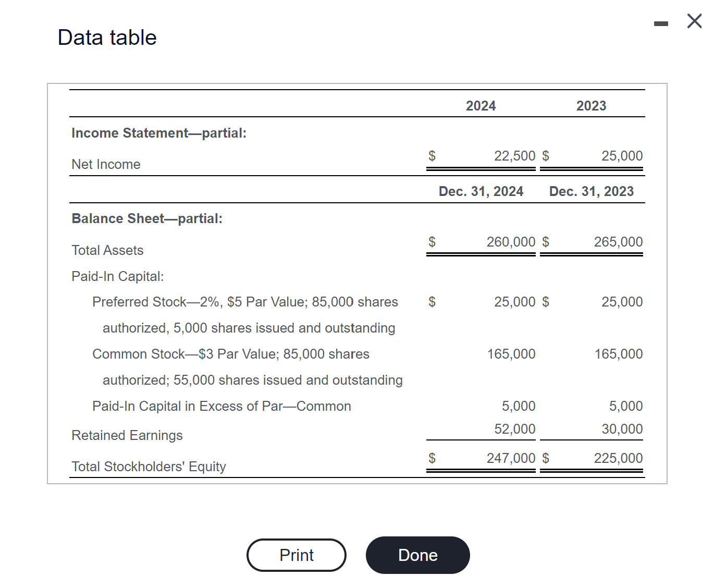Select the Retained Earnings row
Screen dimensions: 702x588
(127, 435)
